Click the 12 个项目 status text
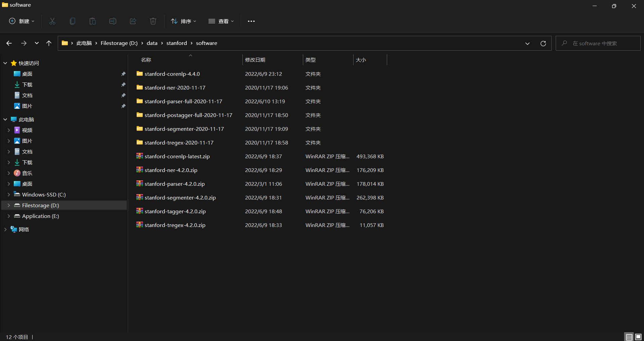Screen dimensions: 644x341 click(17, 337)
